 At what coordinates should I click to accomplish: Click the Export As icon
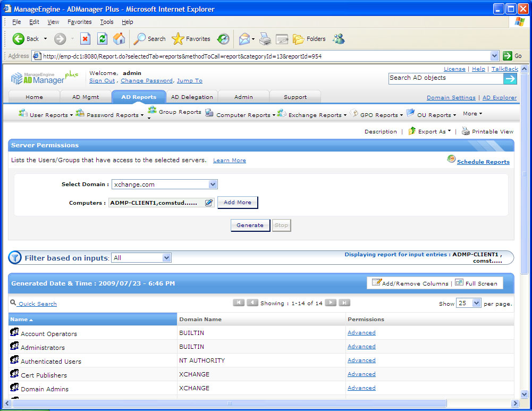click(412, 131)
